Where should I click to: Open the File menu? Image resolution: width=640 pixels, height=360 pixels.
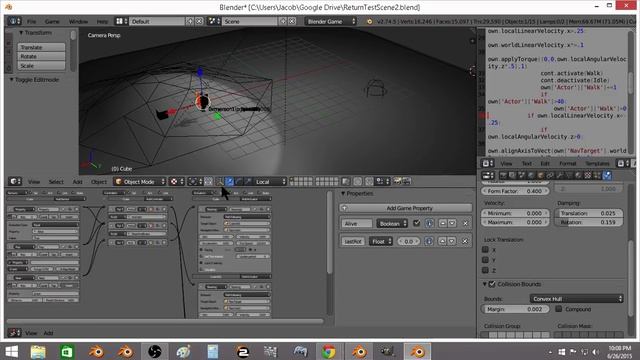click(32, 21)
